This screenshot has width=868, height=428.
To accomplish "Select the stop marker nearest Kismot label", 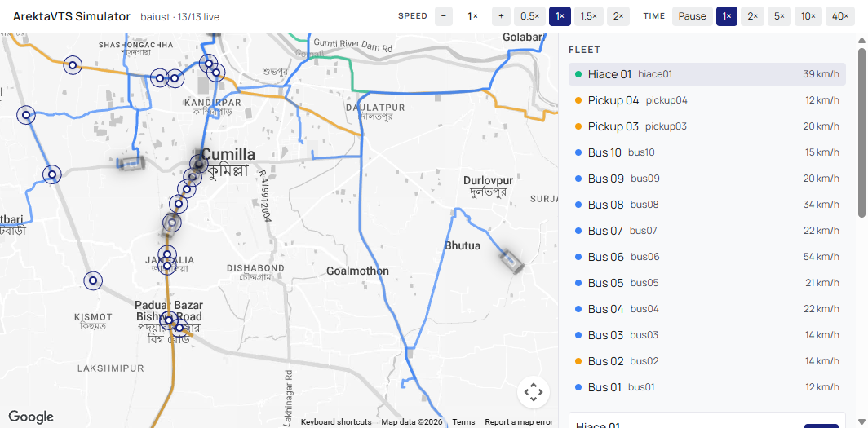I will (x=93, y=280).
